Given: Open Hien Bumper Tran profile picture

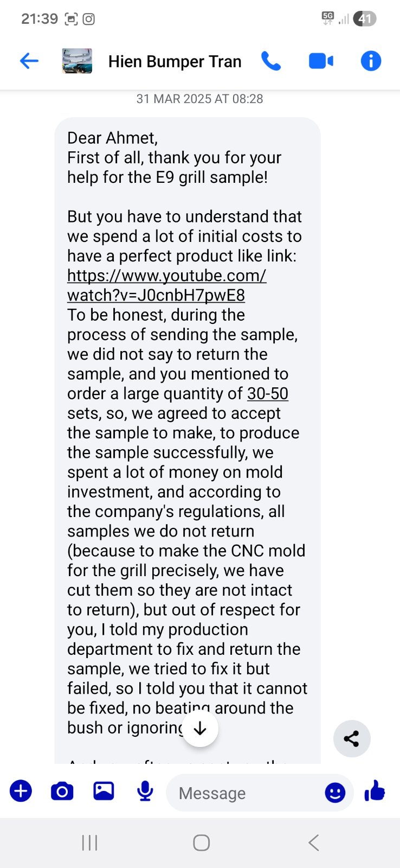Looking at the screenshot, I should 77,61.
